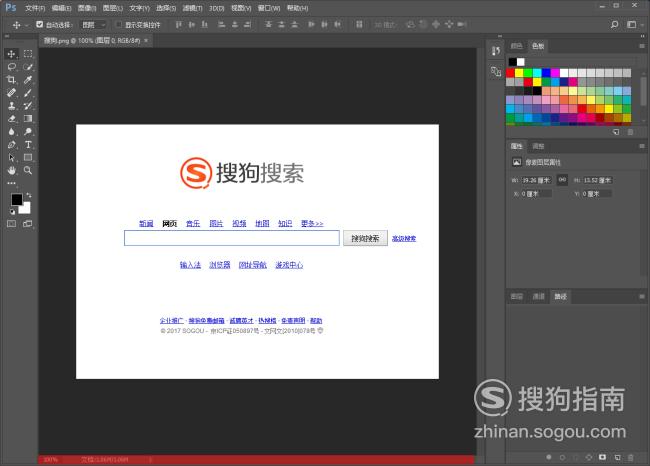Switch to the 色板 swatches tab
The height and width of the screenshot is (466, 650).
[x=538, y=46]
